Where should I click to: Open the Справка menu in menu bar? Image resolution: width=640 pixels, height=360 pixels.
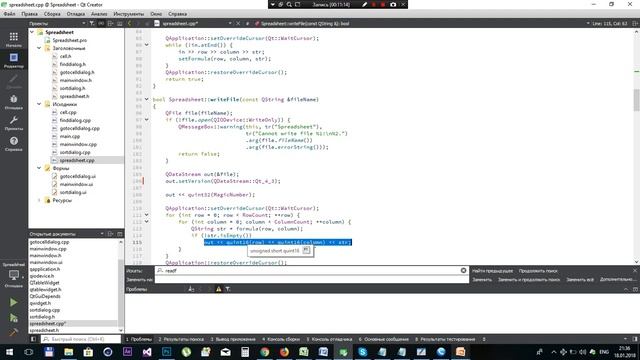[x=178, y=14]
